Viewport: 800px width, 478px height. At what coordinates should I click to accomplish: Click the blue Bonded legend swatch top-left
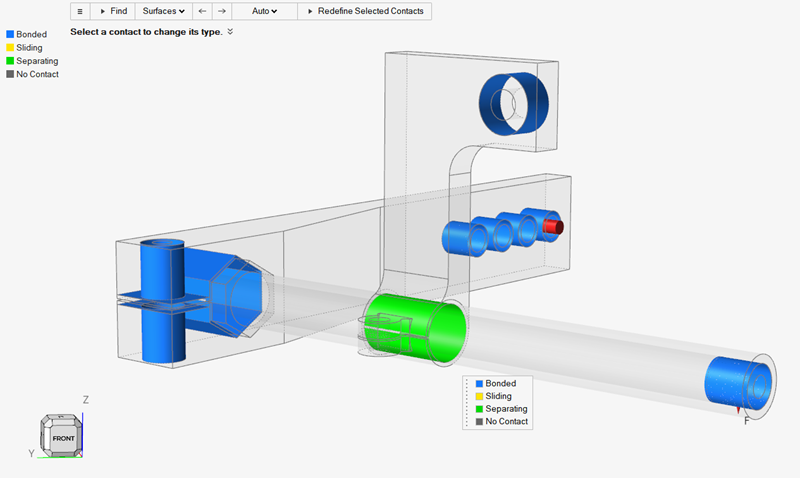10,34
